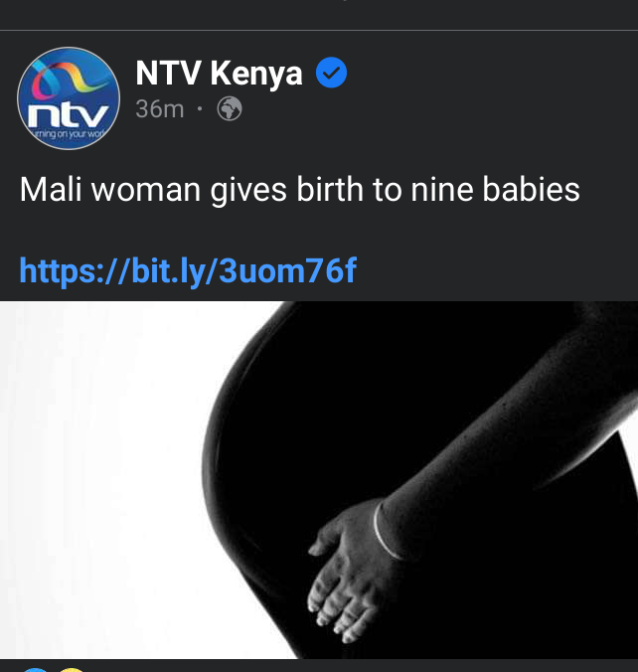The width and height of the screenshot is (638, 672).
Task: Click the globe public audience icon
Action: pyautogui.click(x=230, y=109)
